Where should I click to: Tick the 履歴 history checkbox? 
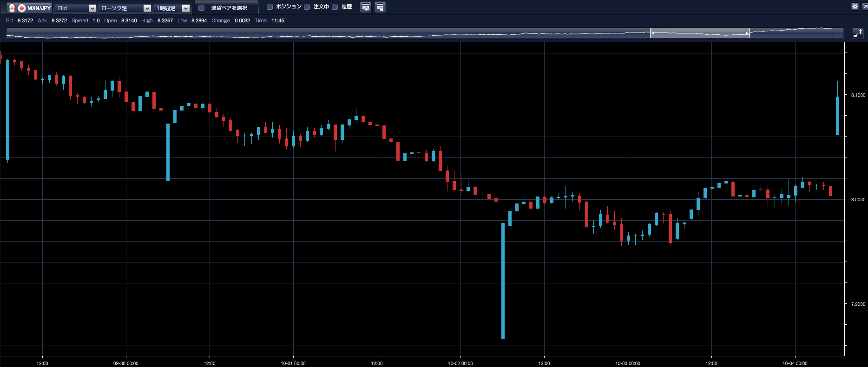coord(335,7)
